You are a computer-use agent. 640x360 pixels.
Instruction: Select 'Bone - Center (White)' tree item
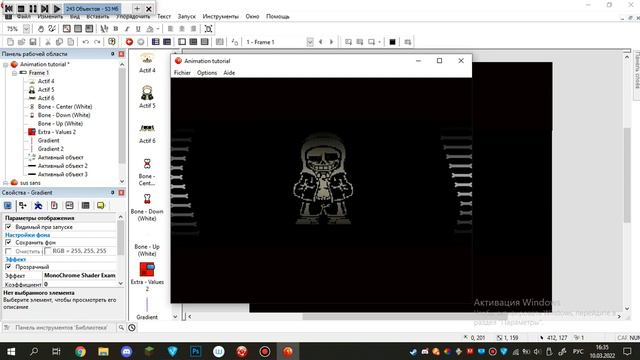coord(65,107)
